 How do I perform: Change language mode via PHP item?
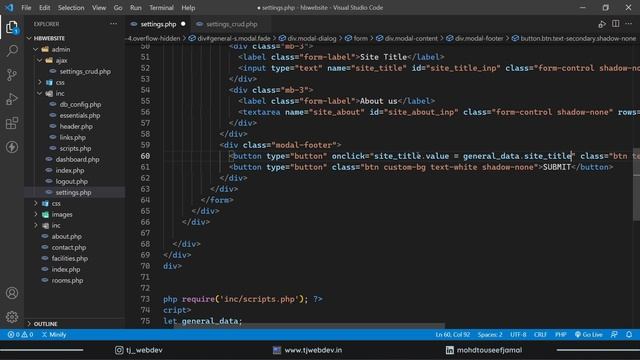560,335
